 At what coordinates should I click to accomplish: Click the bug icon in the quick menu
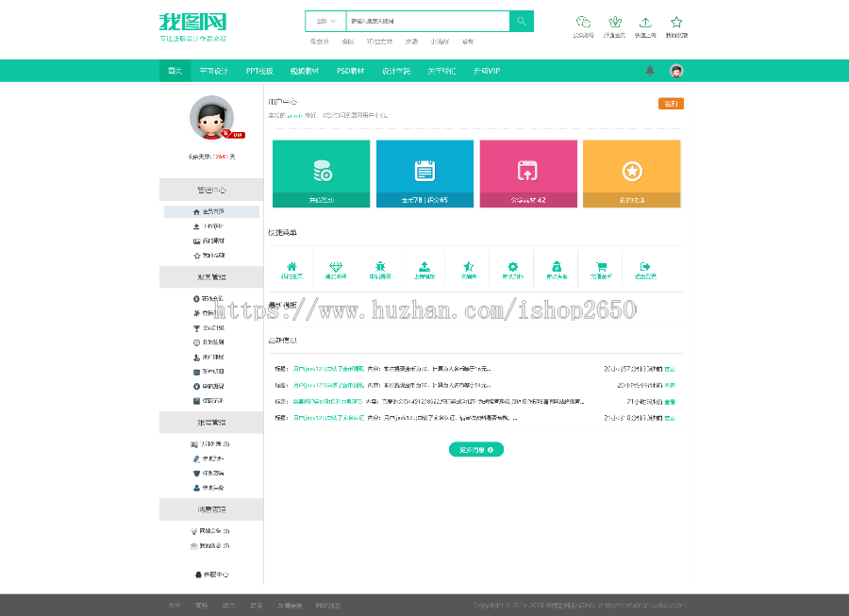(x=380, y=269)
